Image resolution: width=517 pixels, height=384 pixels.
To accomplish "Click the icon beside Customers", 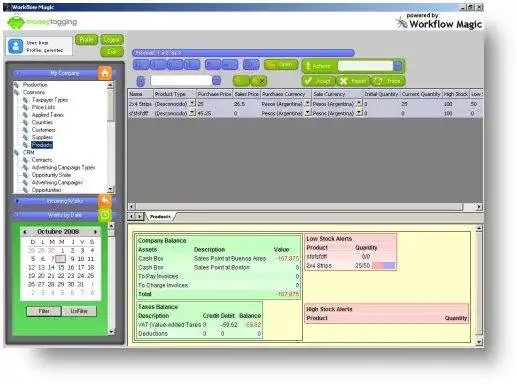I will 26,130.
